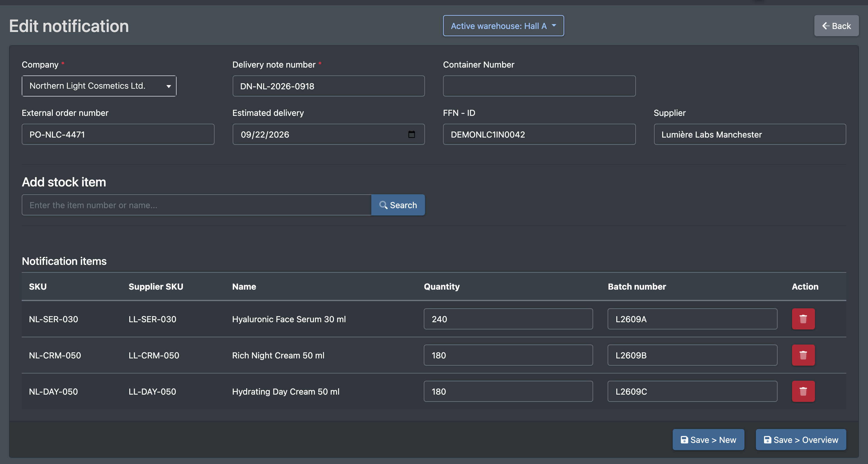Click the Notification items heading
868x464 pixels.
(64, 261)
